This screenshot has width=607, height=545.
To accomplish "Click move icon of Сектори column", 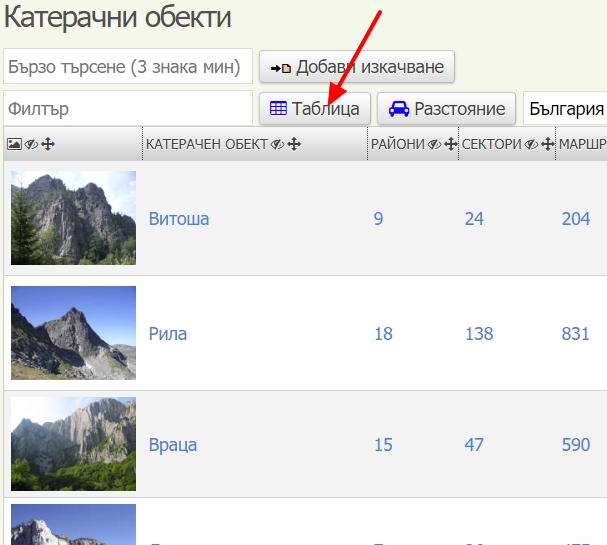I will click(x=547, y=144).
